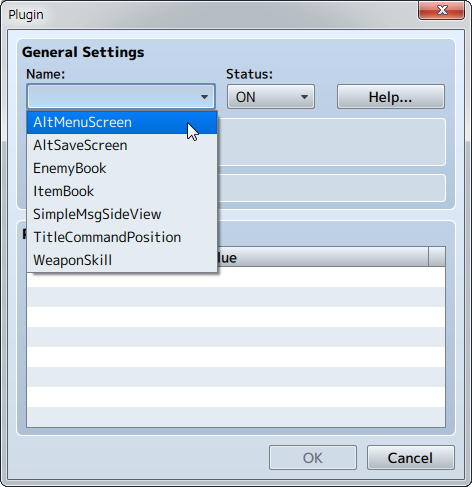Viewport: 472px width, 487px height.
Task: Click the description text area
Action: point(332,142)
